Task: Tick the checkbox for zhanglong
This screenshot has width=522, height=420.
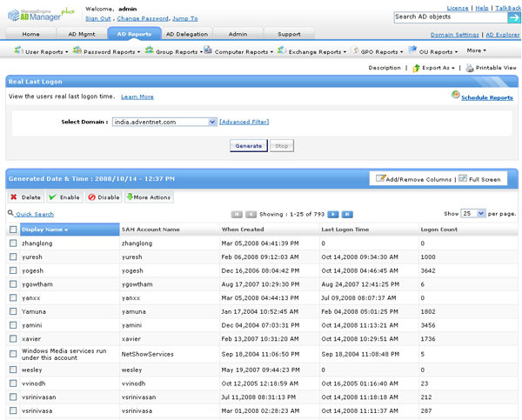Action: tap(13, 245)
